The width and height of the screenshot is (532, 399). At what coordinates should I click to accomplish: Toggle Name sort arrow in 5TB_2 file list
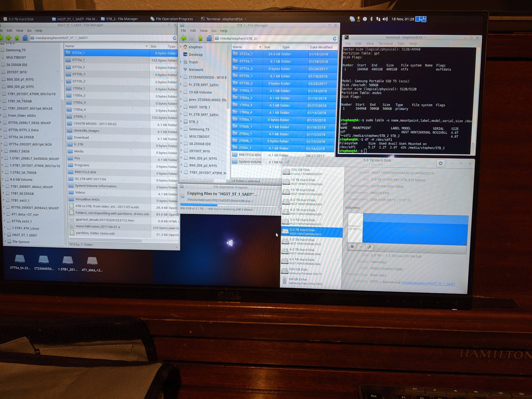click(260, 47)
